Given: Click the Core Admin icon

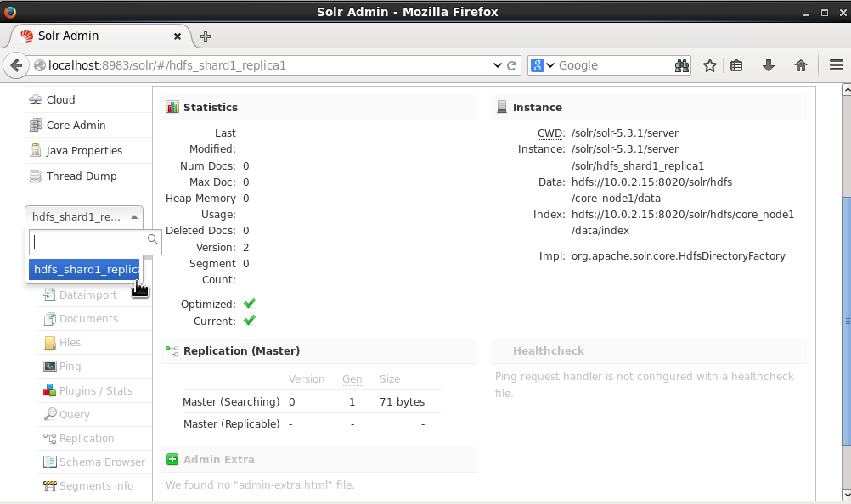Looking at the screenshot, I should pyautogui.click(x=36, y=126).
